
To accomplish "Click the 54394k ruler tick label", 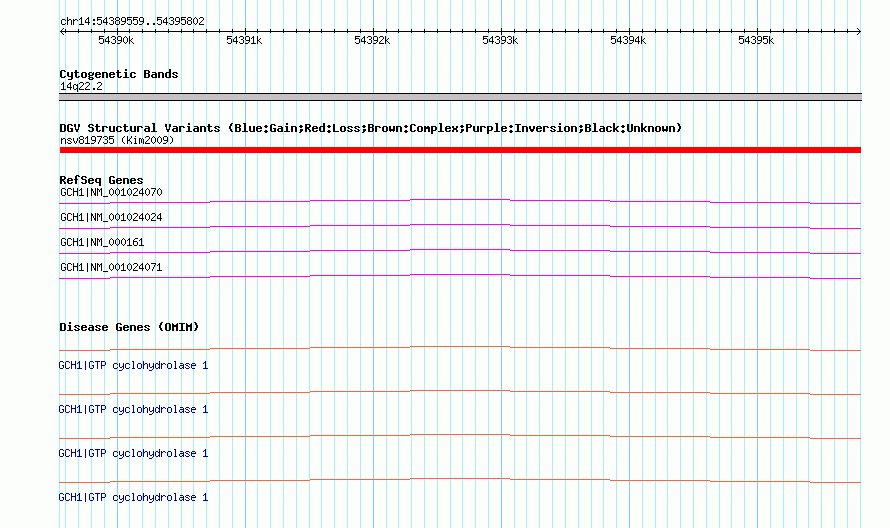I will point(628,40).
